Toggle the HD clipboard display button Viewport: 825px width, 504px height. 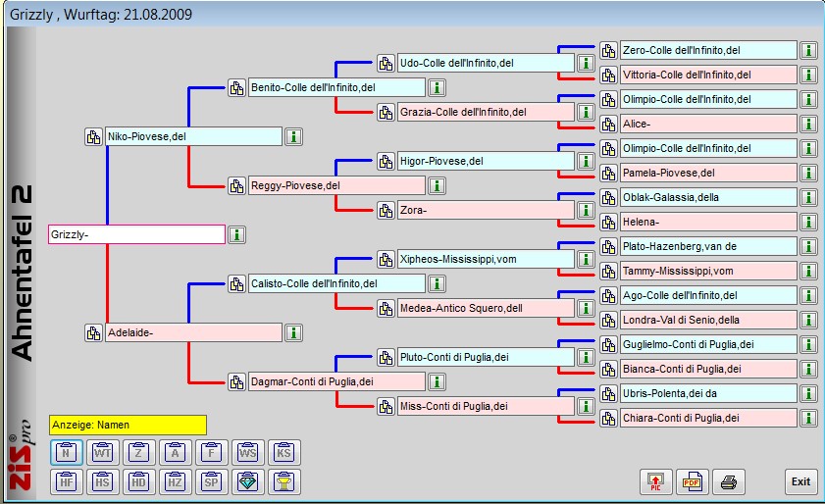pos(138,481)
